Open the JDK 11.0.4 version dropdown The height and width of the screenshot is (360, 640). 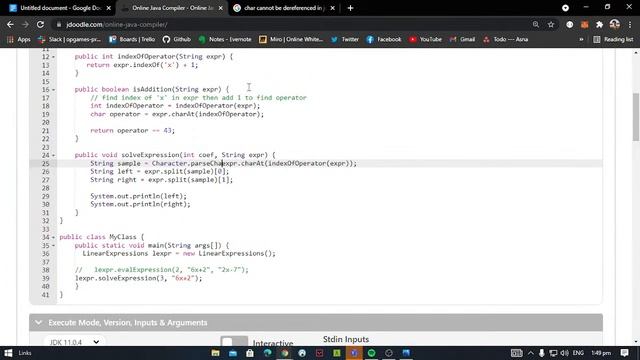pyautogui.click(x=74, y=342)
